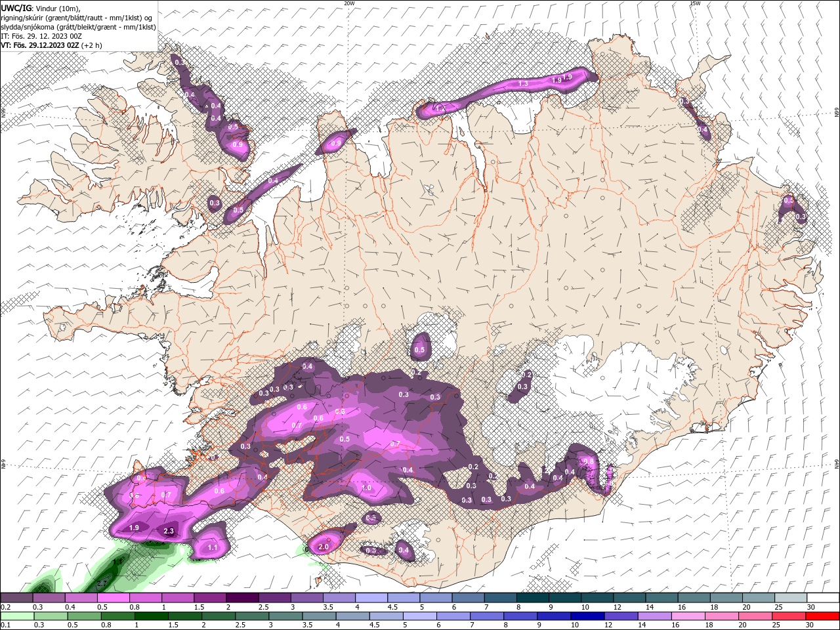Click the header line 'UWC/IG: Vindur (10m),'
840x630 pixels.
coord(40,8)
